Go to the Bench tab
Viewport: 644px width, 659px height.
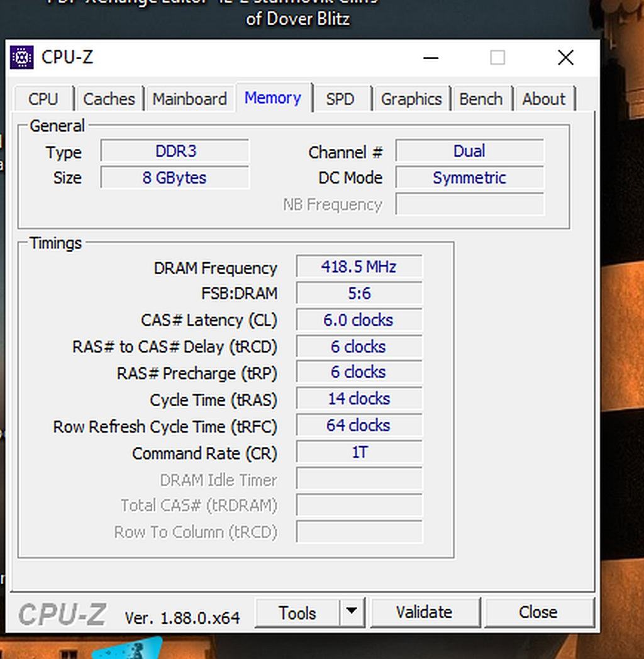point(481,99)
